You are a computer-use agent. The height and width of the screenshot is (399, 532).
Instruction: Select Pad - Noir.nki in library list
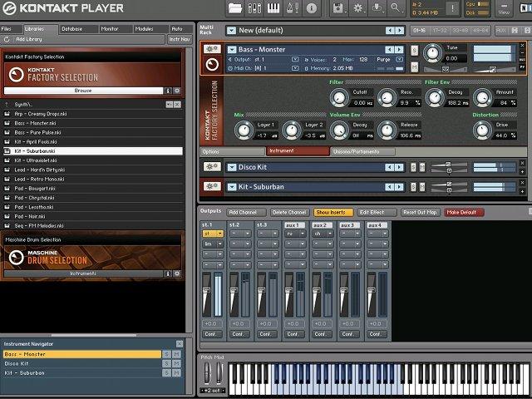click(92, 216)
